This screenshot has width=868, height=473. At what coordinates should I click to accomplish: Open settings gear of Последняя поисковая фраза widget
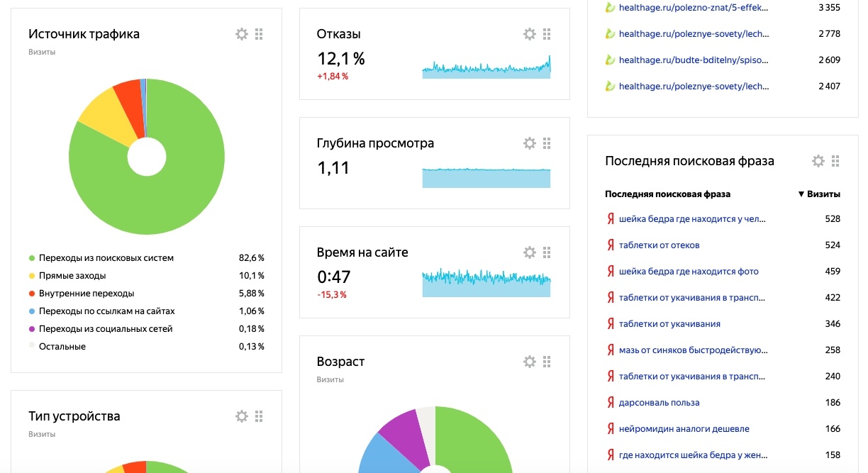[818, 161]
